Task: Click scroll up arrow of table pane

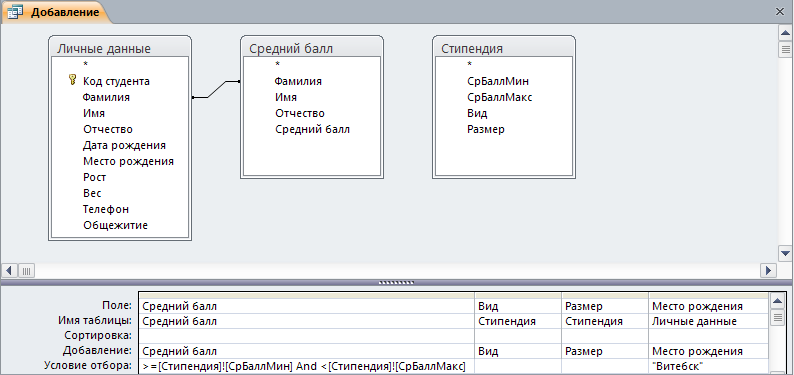Action: click(x=785, y=33)
